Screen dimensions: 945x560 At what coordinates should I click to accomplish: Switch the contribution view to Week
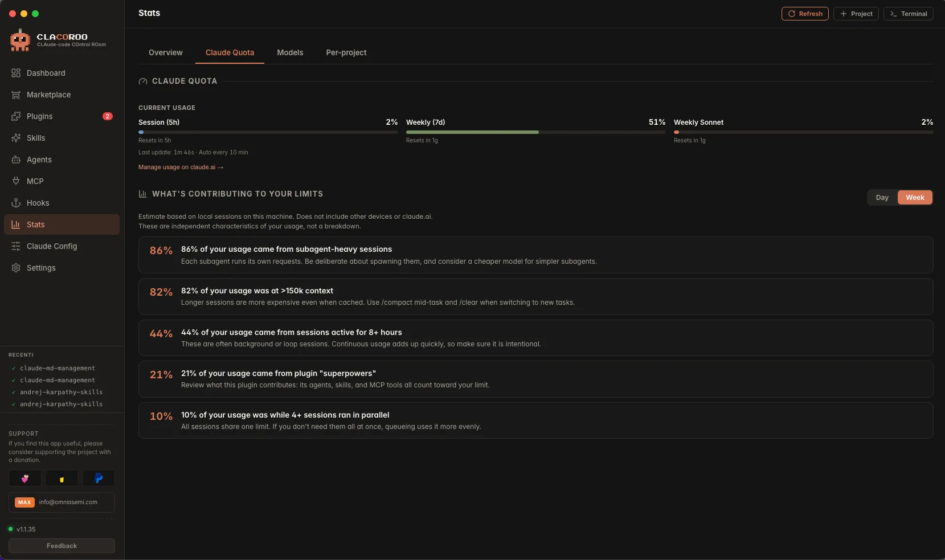pyautogui.click(x=915, y=198)
